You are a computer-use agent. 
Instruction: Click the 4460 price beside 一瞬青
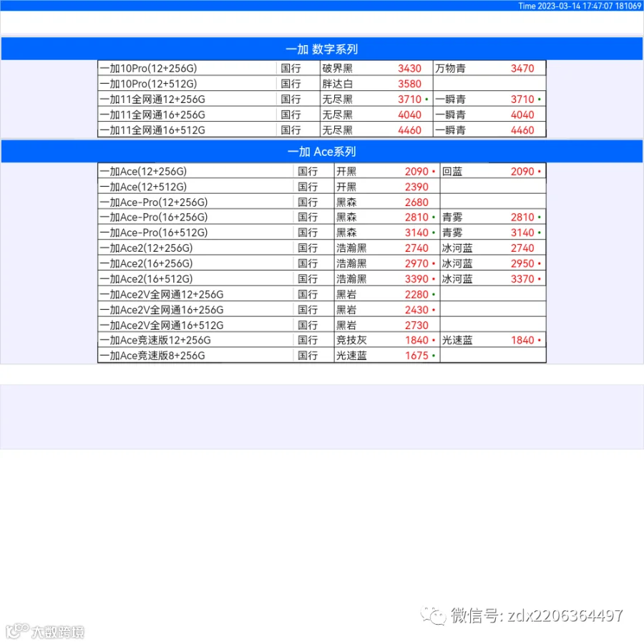522,130
